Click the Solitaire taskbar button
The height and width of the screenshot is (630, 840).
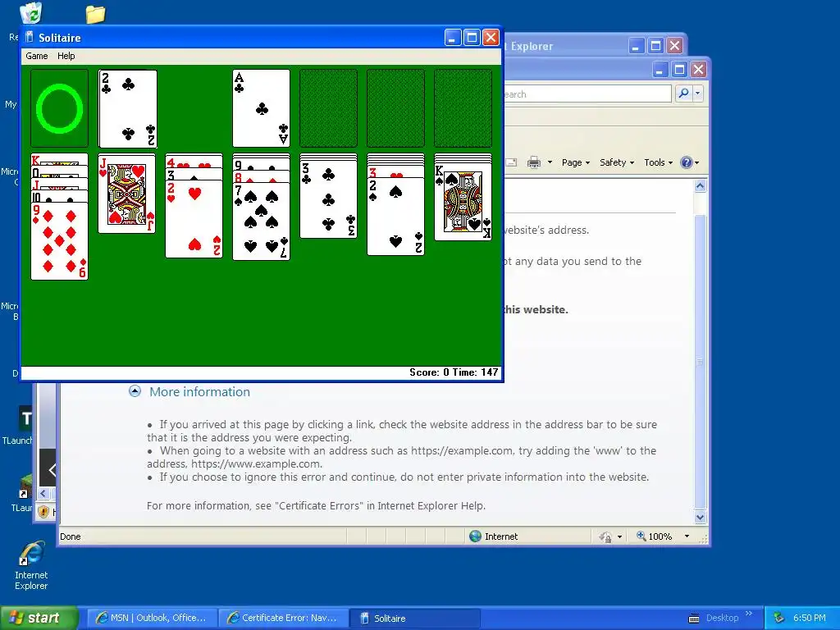tap(414, 619)
